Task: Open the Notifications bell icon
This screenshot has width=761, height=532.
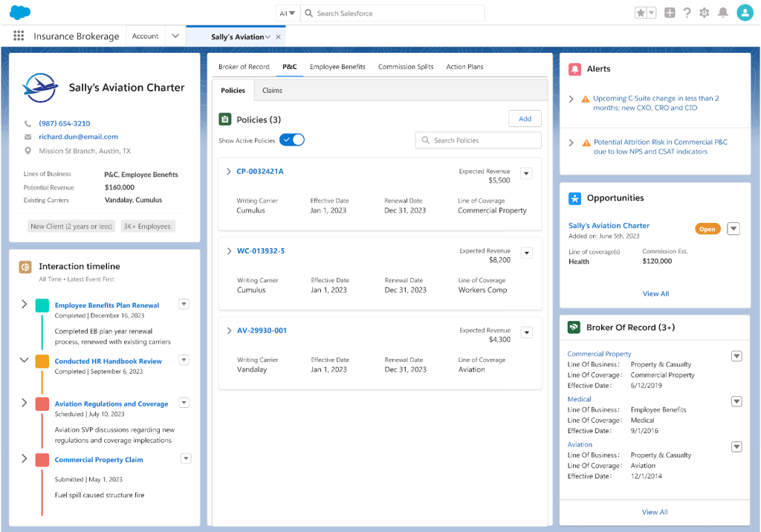Action: pos(722,13)
